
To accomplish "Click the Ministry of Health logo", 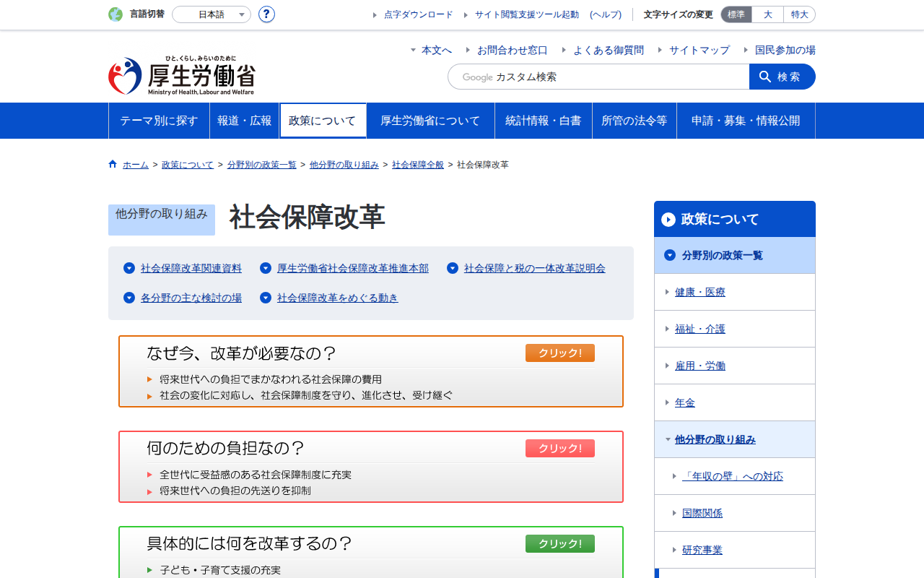I will [x=181, y=76].
